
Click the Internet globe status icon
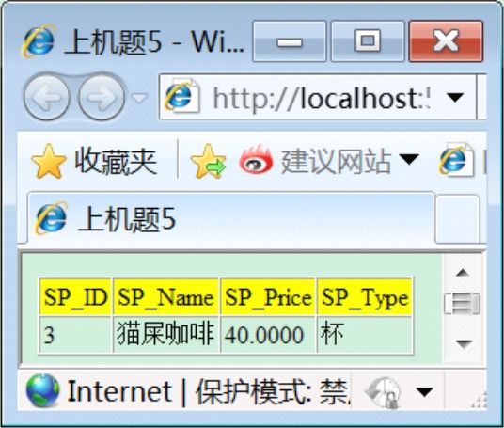(x=42, y=390)
